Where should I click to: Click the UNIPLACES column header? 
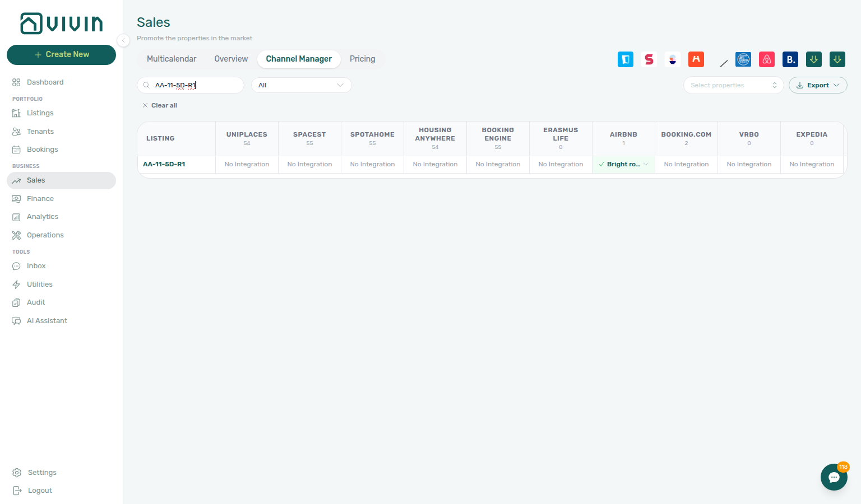[247, 138]
